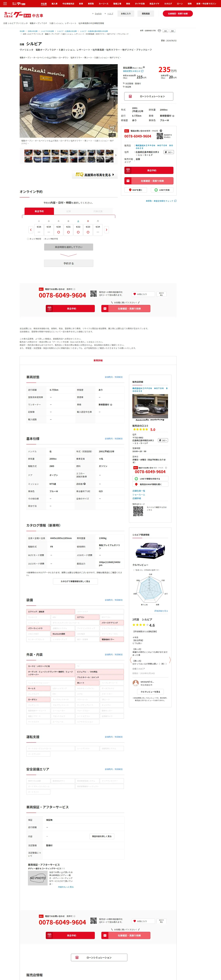The height and width of the screenshot is (980, 221).
Task: Click 在庫確認・見積り依頼 button under dealer address
Action: click(149, 181)
